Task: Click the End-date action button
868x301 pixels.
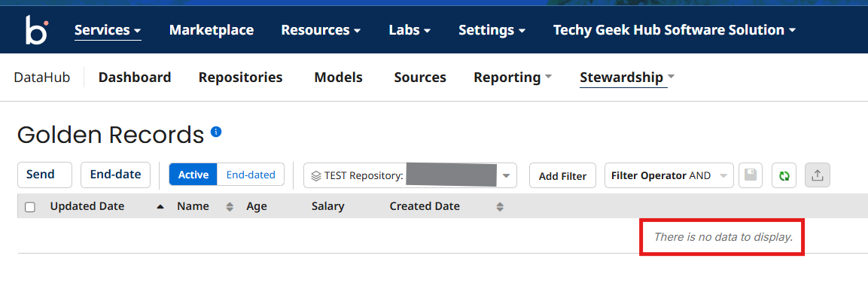Action: [x=115, y=175]
